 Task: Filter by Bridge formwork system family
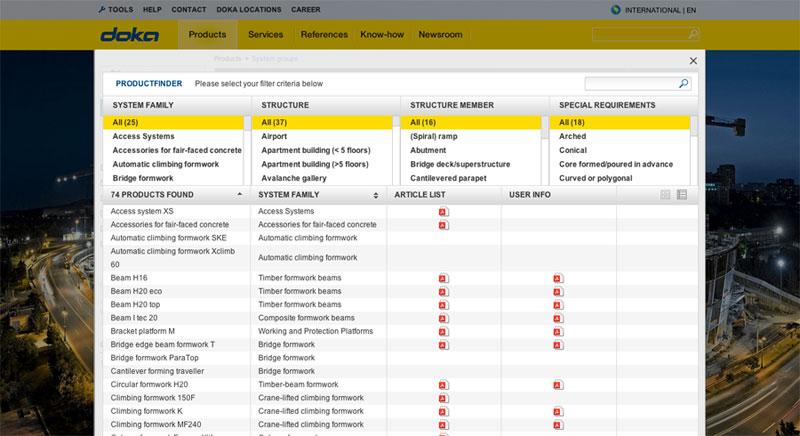143,178
